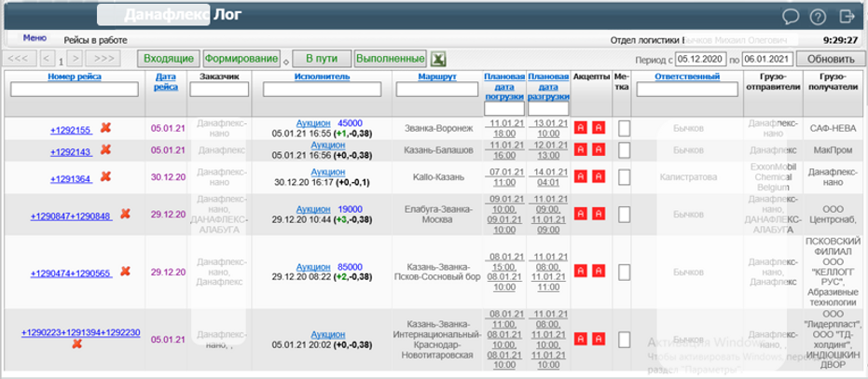Open Аукцион link for 85000 bid
Screen dimensions: 868x379
[x=313, y=267]
